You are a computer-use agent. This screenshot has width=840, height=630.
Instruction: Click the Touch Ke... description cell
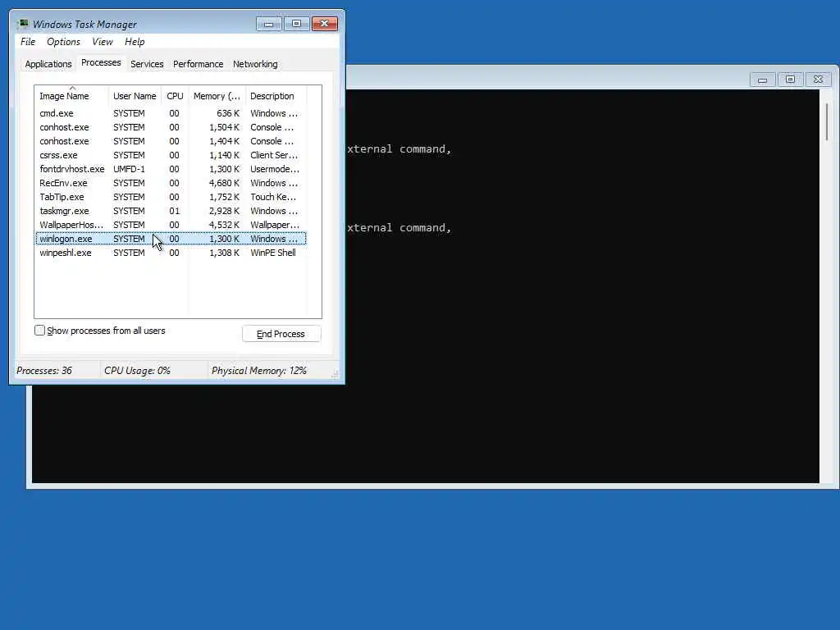(x=272, y=197)
